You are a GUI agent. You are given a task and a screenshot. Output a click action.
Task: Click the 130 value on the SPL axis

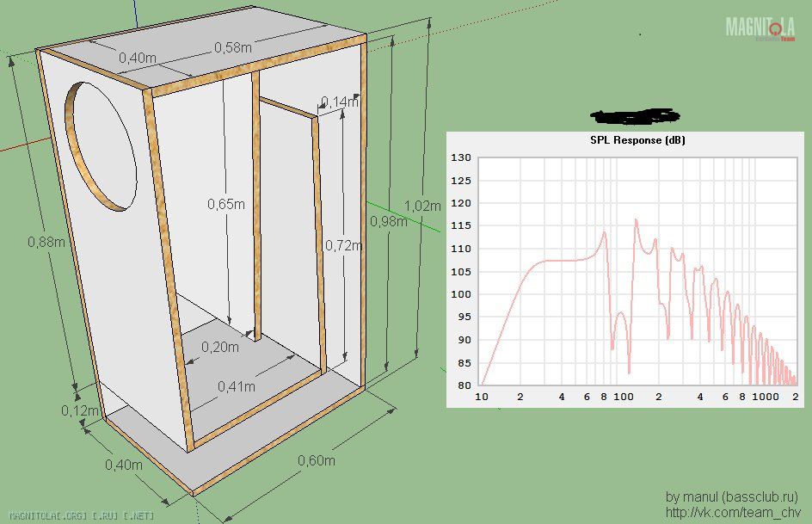(461, 157)
